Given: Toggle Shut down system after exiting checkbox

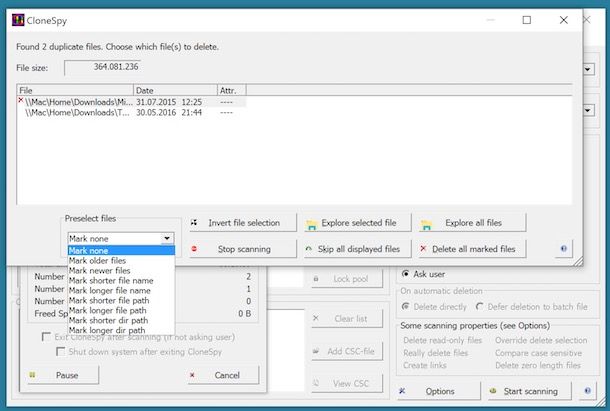Looking at the screenshot, I should [x=60, y=352].
